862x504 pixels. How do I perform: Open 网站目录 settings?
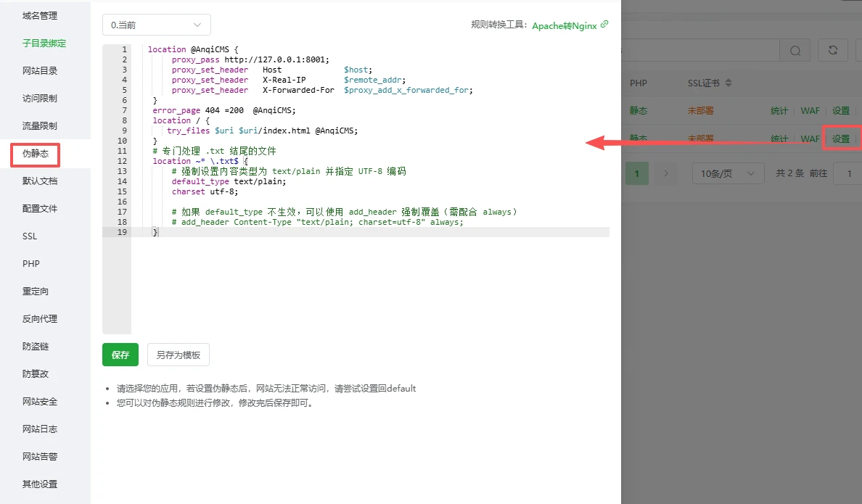tap(40, 71)
